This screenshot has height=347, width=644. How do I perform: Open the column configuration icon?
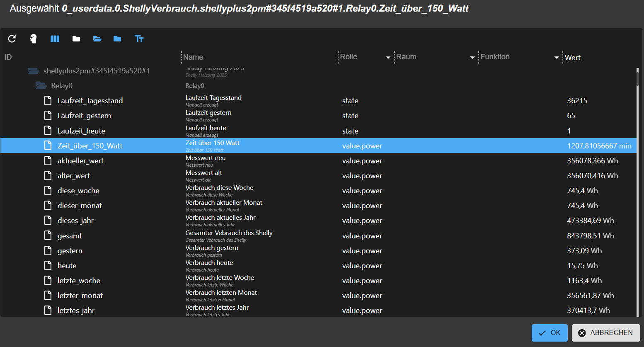click(55, 39)
